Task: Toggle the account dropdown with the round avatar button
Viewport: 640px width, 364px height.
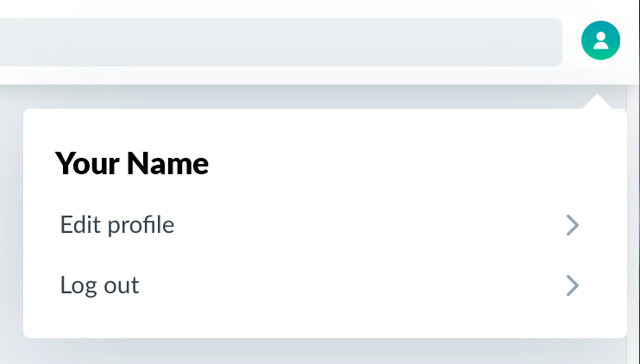Action: tap(600, 41)
